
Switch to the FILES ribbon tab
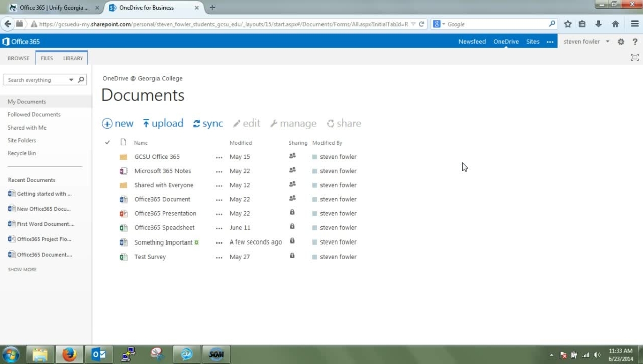point(47,58)
